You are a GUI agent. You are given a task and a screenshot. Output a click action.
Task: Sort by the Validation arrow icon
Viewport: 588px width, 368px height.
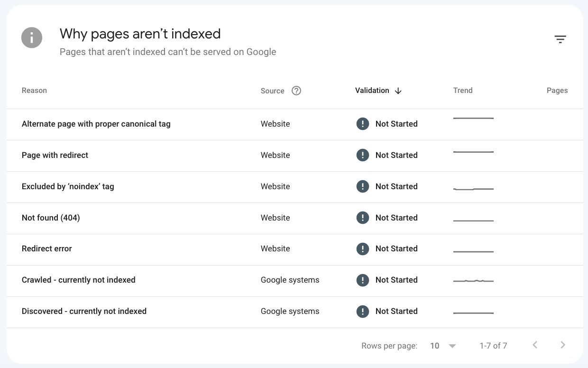coord(398,91)
